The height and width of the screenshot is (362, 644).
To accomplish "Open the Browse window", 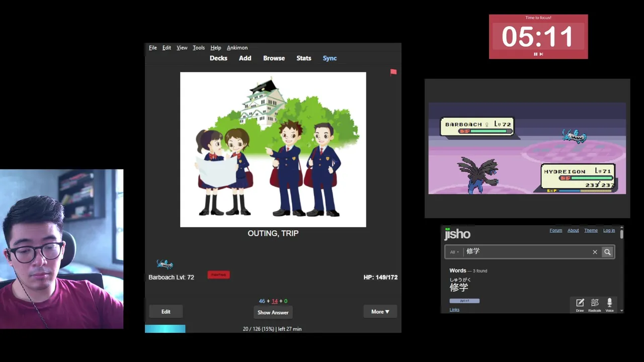I will (274, 58).
